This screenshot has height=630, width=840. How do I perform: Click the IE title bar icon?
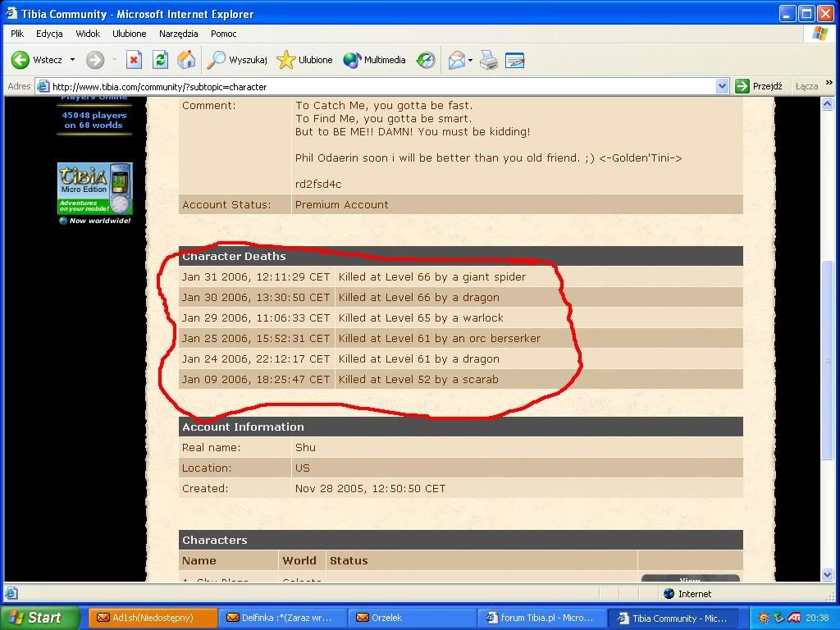(x=11, y=13)
